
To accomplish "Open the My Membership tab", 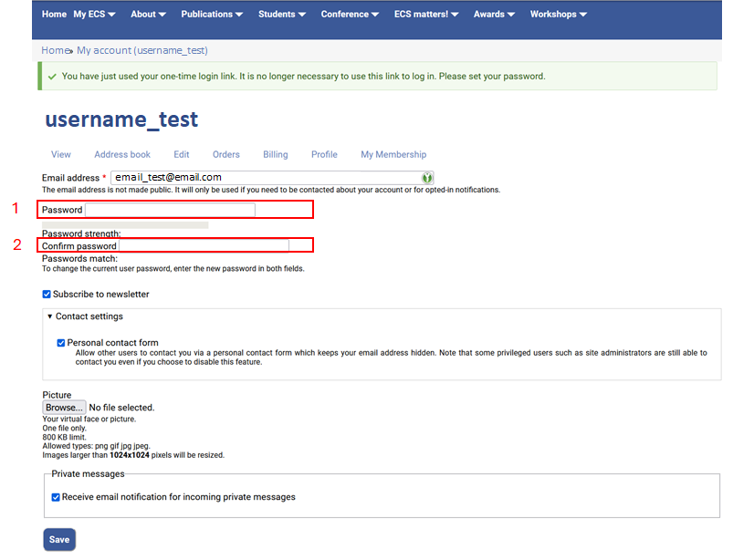I will point(393,155).
